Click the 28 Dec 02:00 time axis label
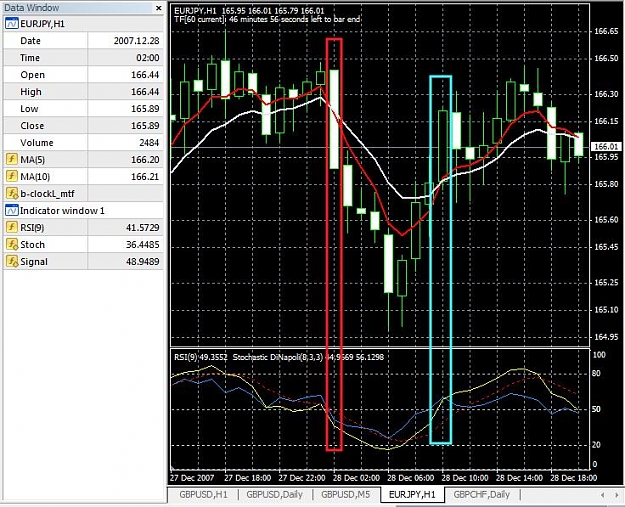The height and width of the screenshot is (507, 625). 356,478
